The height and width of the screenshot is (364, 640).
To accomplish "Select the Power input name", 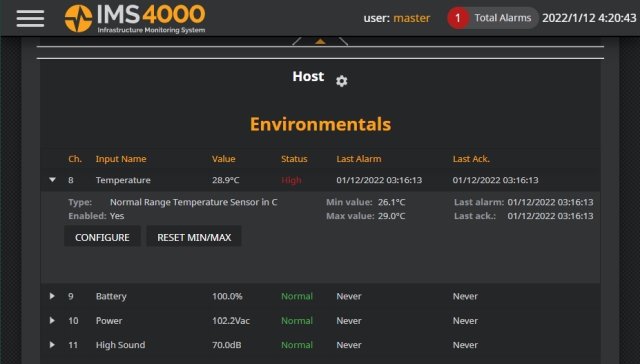I will [x=109, y=321].
